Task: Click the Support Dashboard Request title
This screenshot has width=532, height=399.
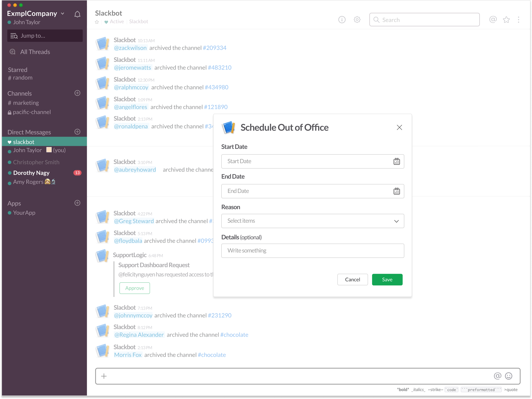Action: tap(154, 265)
